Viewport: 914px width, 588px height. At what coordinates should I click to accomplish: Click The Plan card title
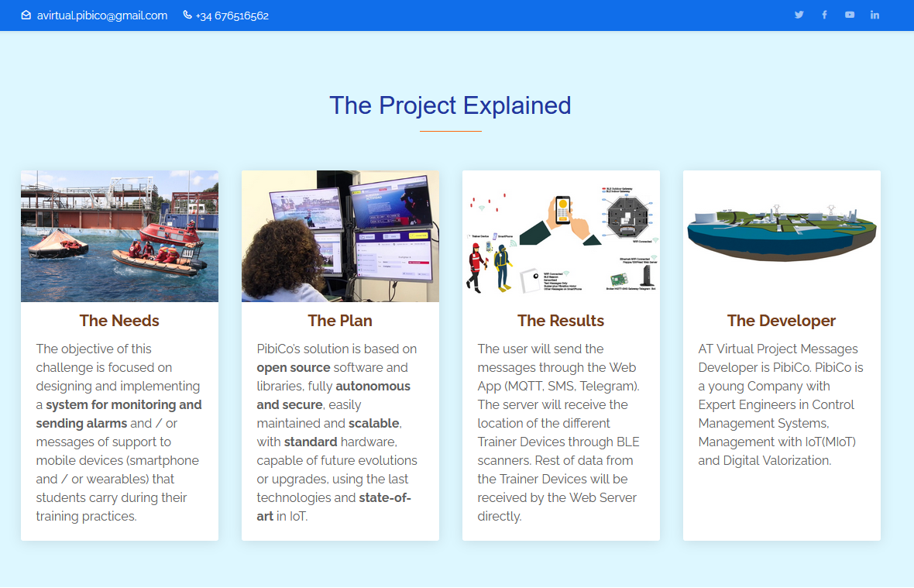[x=340, y=321]
